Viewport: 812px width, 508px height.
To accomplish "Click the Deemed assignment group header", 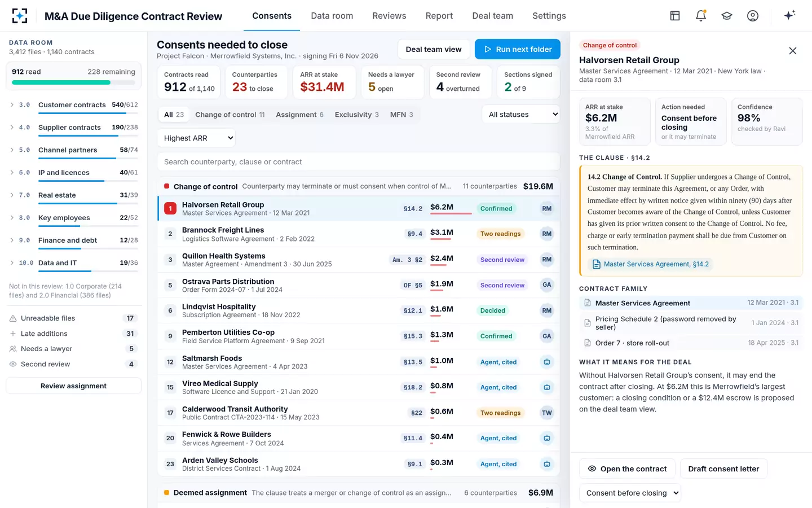I will pyautogui.click(x=359, y=493).
